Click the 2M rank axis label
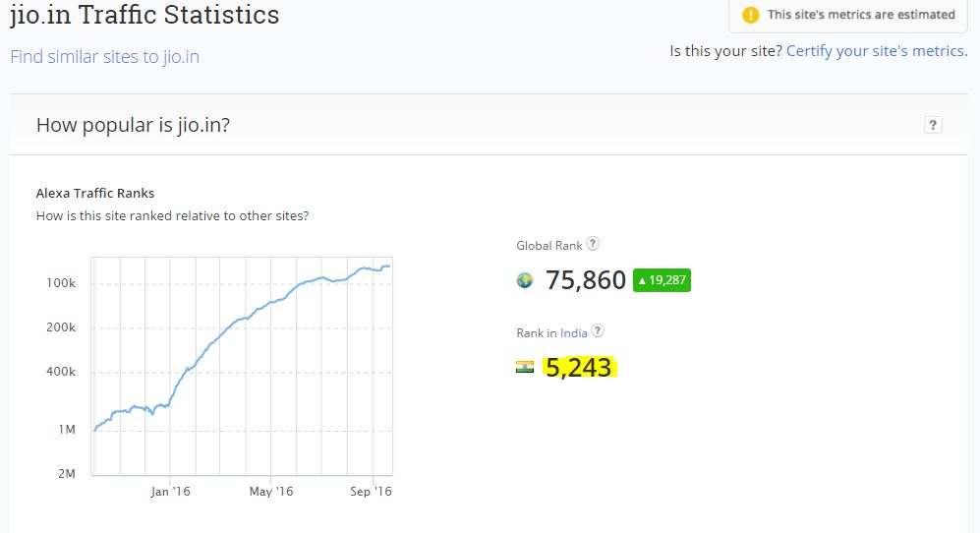 tap(66, 474)
